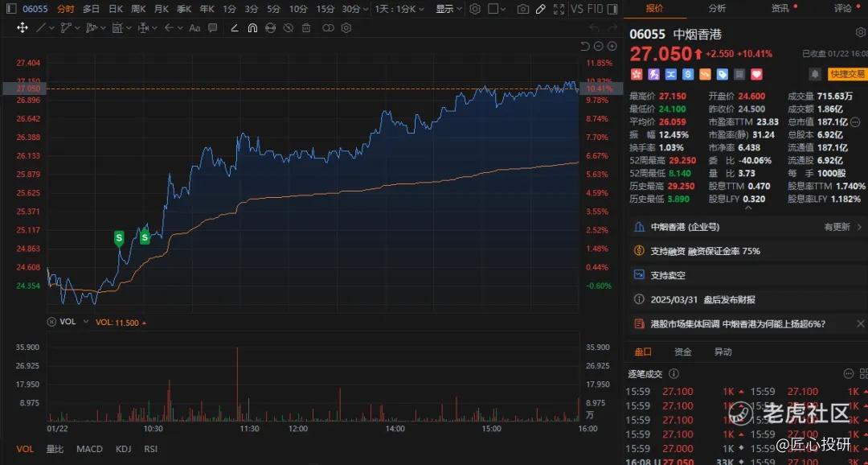Open VOL indicator dropdown arrow
The width and height of the screenshot is (868, 465).
point(85,322)
